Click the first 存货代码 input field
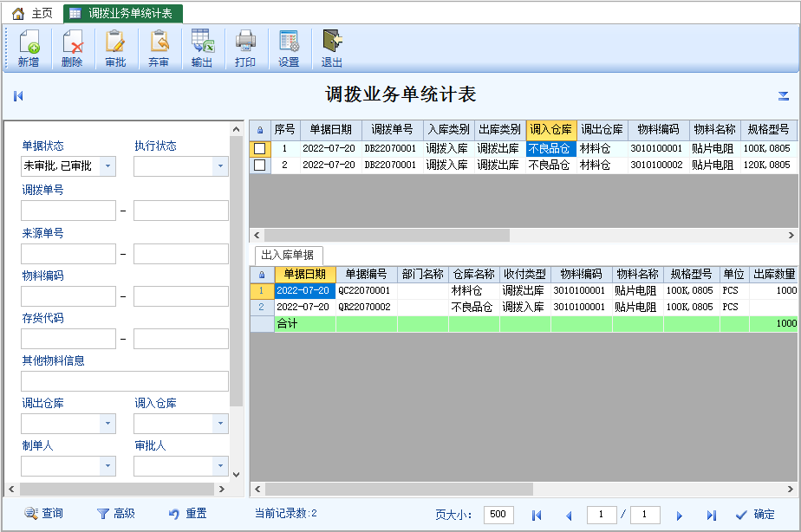The width and height of the screenshot is (801, 532). [x=68, y=339]
